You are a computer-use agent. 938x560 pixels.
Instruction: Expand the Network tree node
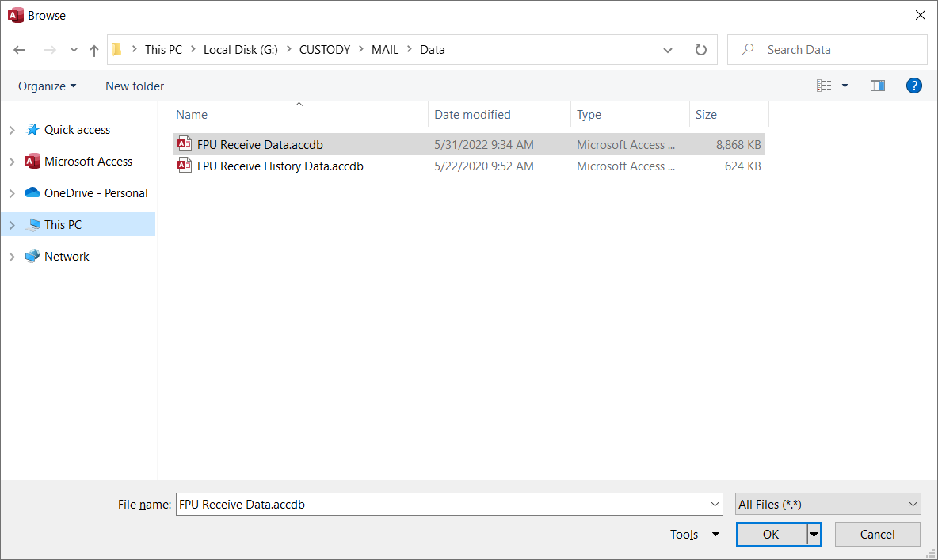pos(12,257)
